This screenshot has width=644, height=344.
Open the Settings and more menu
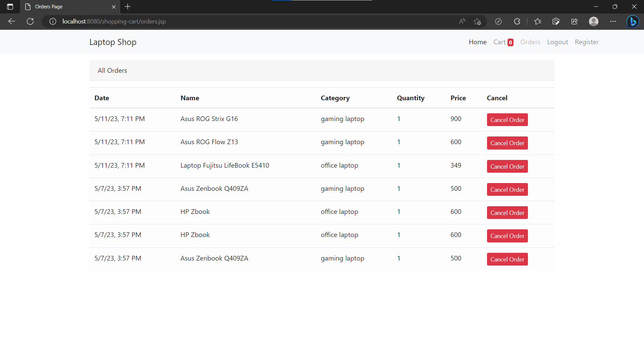point(613,21)
